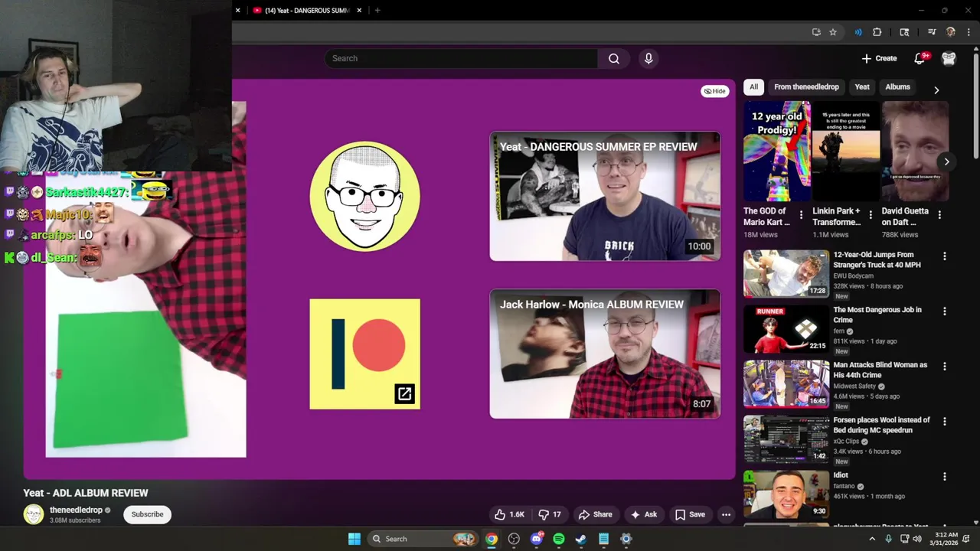980x551 pixels.
Task: Share the video
Action: 596,514
